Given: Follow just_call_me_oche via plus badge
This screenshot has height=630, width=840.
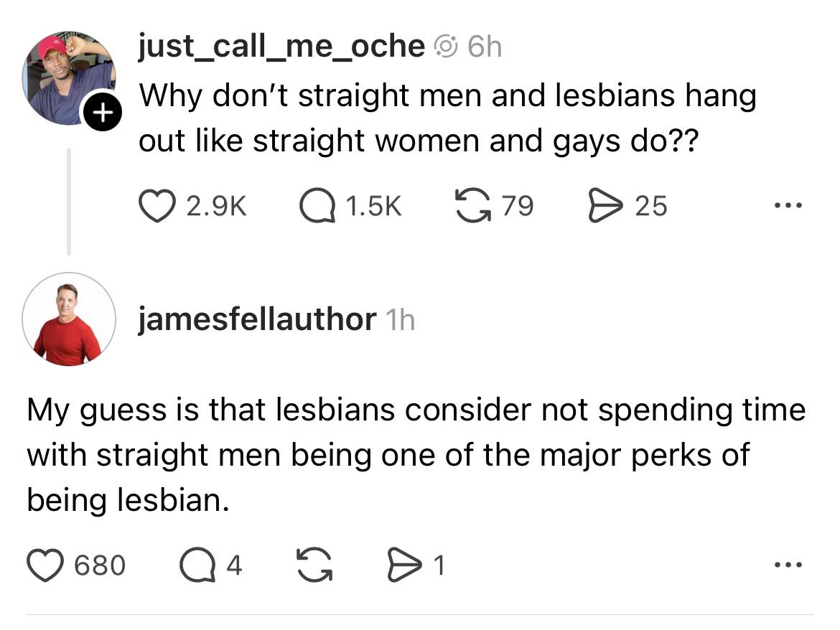Looking at the screenshot, I should tap(102, 113).
